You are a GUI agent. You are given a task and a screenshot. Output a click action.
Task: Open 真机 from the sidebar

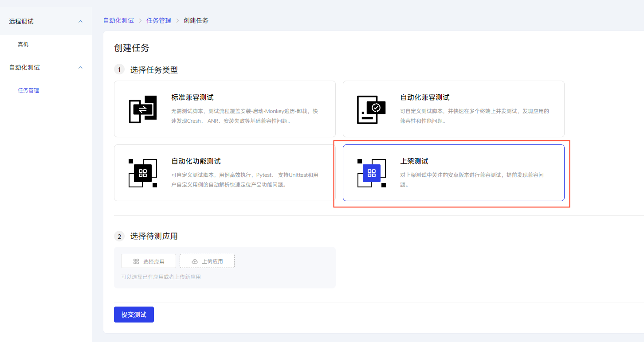tap(23, 44)
